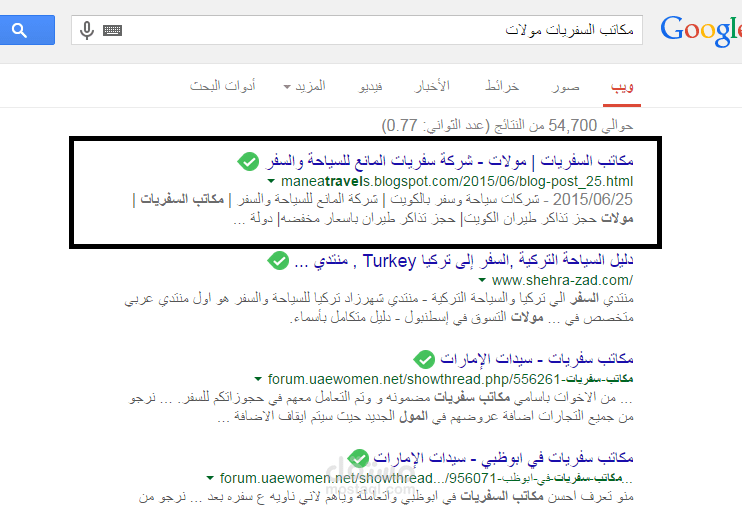742x507 pixels.
Task: Click the forum.uaewomen.net showthread.php/556261 URL
Action: (450, 379)
